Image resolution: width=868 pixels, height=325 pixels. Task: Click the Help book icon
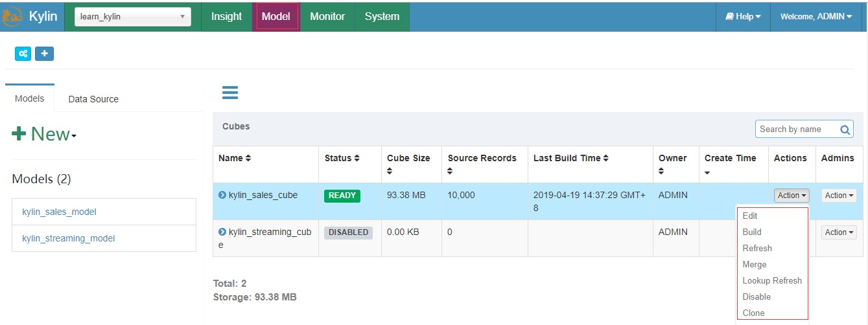coord(729,17)
